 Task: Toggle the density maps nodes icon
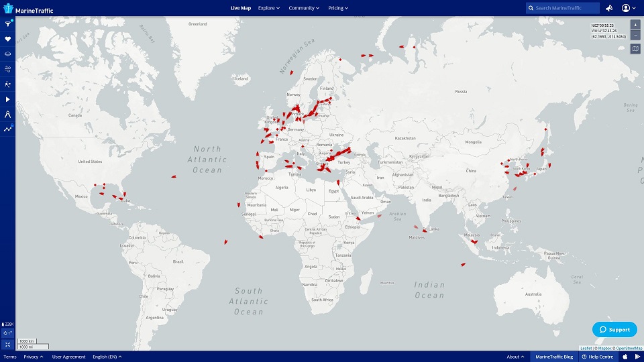point(7,84)
